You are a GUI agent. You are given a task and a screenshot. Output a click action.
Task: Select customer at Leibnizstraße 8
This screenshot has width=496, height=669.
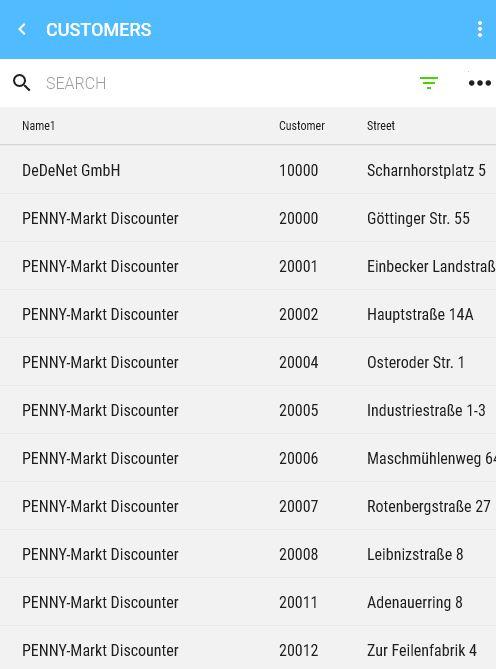[248, 554]
